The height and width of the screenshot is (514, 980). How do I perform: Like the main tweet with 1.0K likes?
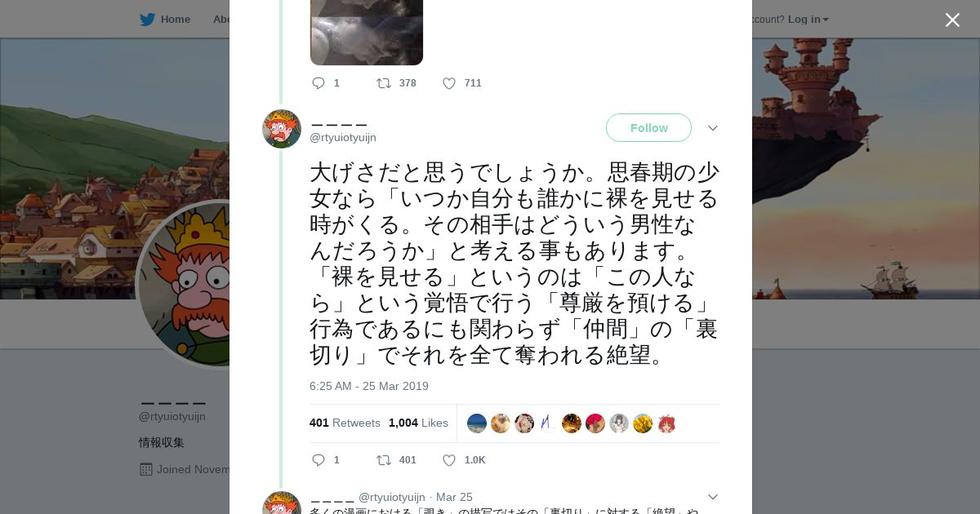(449, 460)
